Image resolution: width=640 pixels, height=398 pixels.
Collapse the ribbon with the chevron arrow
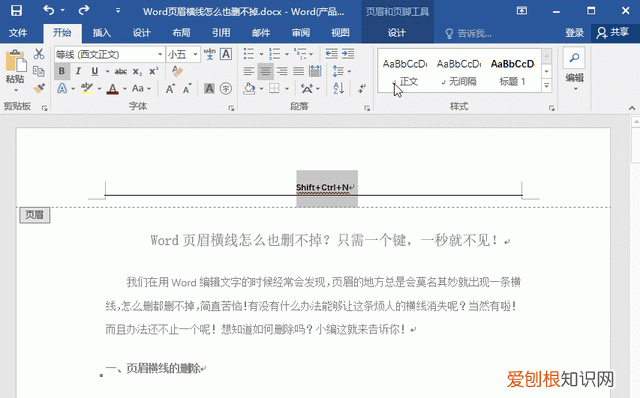coord(632,108)
